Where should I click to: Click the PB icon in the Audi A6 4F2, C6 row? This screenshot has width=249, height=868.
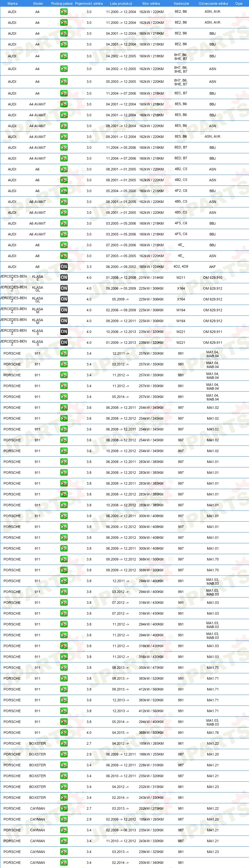[64, 191]
